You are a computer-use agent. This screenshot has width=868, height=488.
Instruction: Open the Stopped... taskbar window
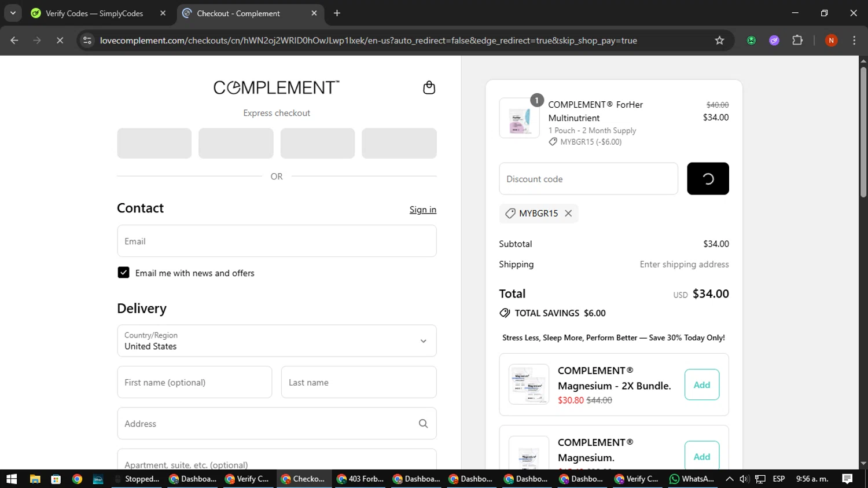(x=138, y=479)
